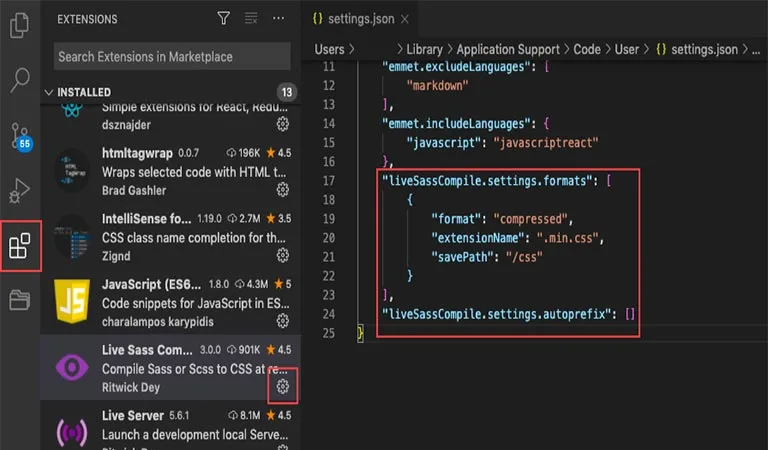Click the 4.5 star rating of htmltagwrap
The height and width of the screenshot is (450, 768).
point(279,153)
